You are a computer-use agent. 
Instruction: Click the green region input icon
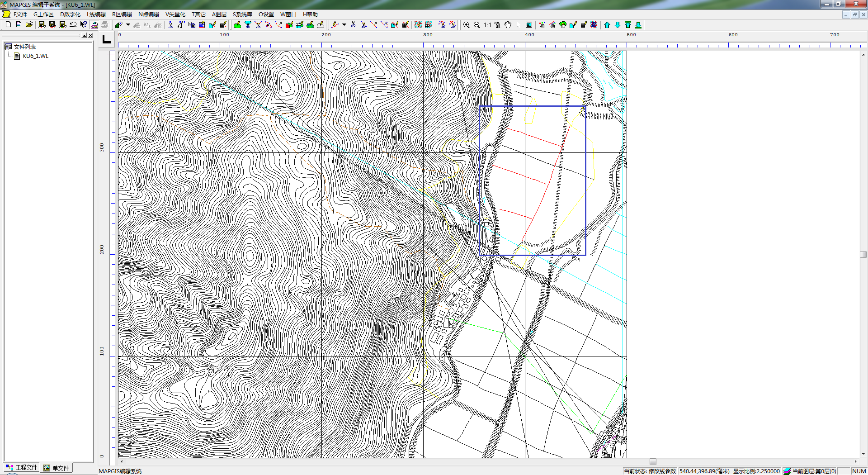pyautogui.click(x=237, y=25)
